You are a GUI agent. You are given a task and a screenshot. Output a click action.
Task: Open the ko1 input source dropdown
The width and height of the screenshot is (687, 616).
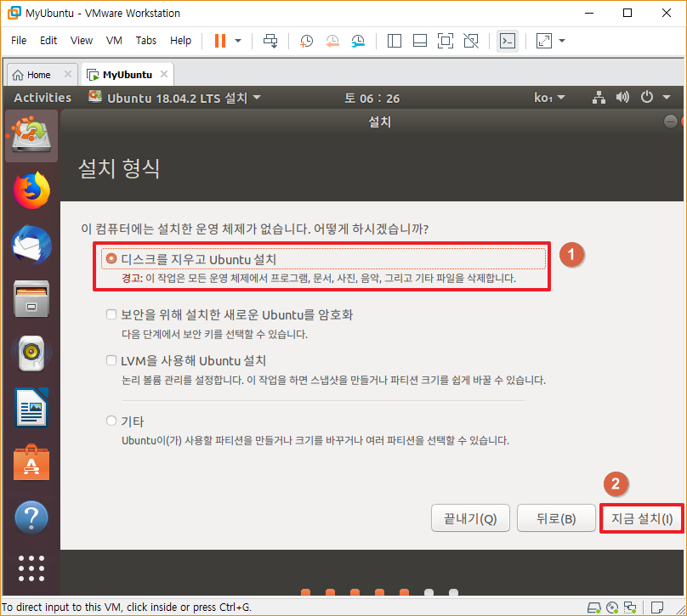coord(549,98)
